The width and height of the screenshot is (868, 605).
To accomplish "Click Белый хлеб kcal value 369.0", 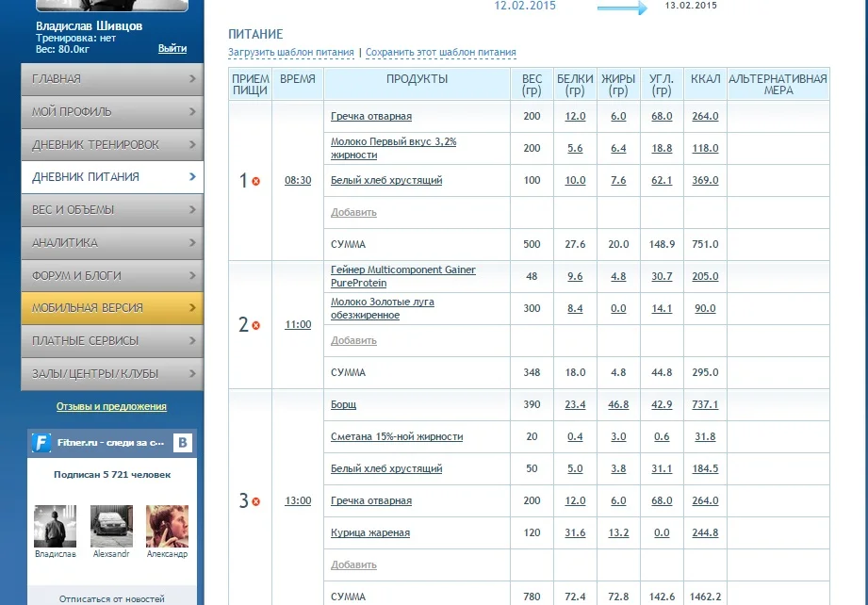I will pos(705,180).
